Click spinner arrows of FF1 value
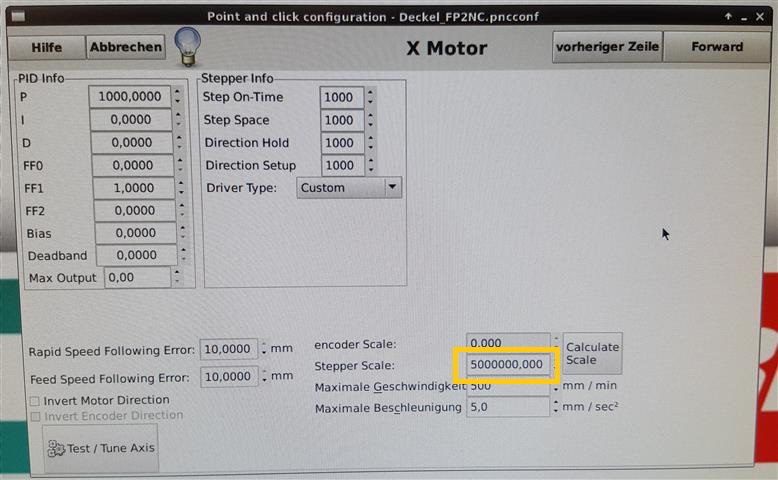 (x=181, y=188)
